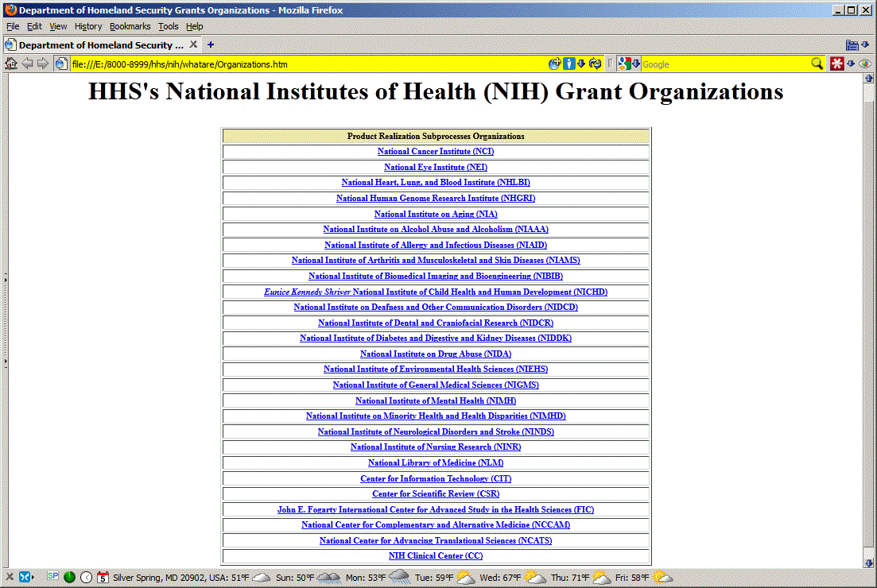Open the search engine selector dropdown arrow
877x588 pixels.
pyautogui.click(x=636, y=64)
